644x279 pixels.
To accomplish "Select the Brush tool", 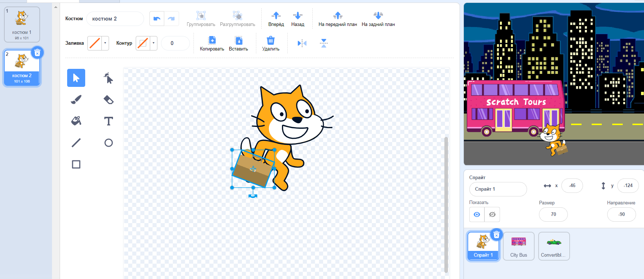I will coord(76,99).
